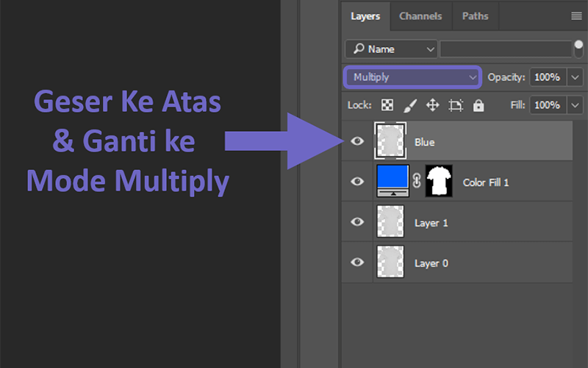Click the search magnifier icon in filter
Viewport: 588px width, 368px height.
359,49
